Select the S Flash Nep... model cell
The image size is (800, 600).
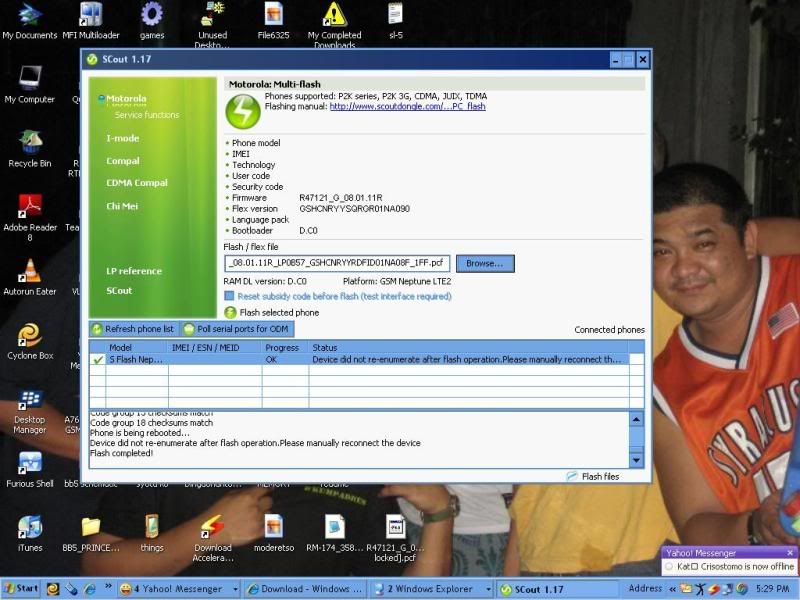click(137, 360)
